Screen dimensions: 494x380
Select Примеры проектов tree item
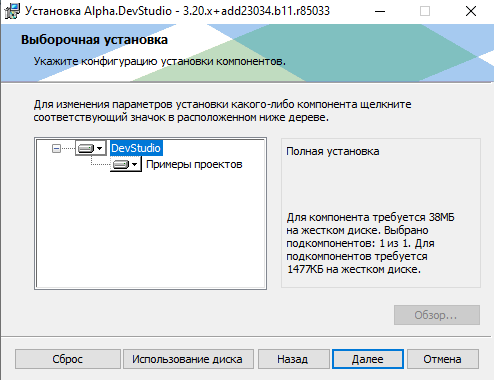(194, 164)
